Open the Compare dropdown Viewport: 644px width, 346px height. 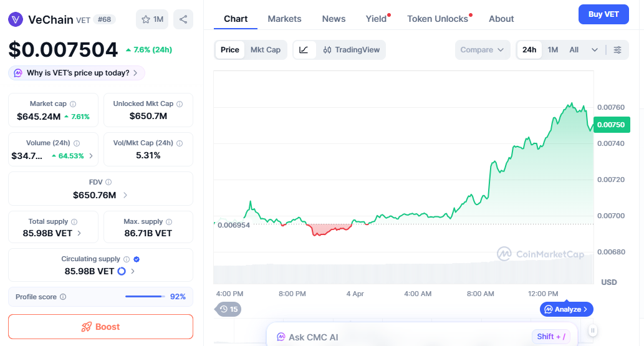pos(482,50)
